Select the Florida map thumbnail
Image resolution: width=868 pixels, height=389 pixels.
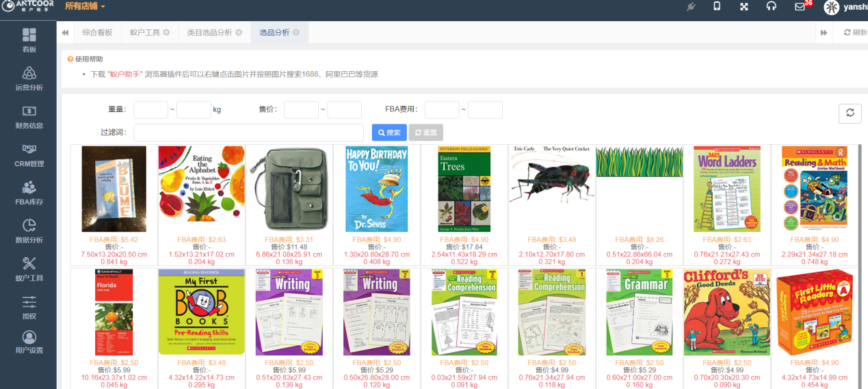tap(114, 312)
